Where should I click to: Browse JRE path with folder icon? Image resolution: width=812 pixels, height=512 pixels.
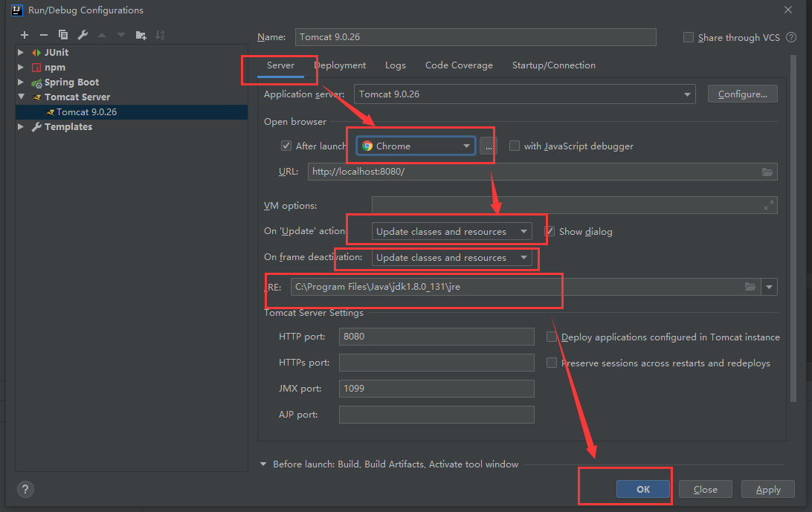pyautogui.click(x=750, y=287)
